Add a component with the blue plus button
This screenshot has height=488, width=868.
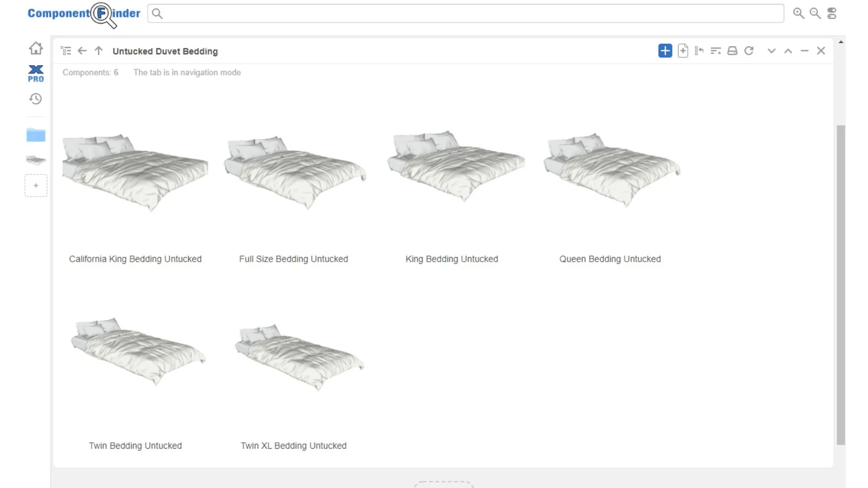(x=665, y=50)
